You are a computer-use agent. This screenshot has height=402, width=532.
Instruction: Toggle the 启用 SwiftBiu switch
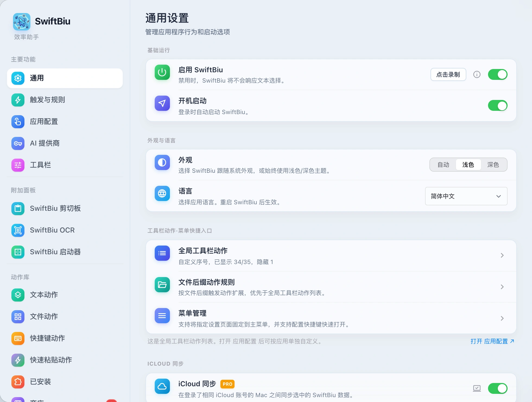click(498, 74)
